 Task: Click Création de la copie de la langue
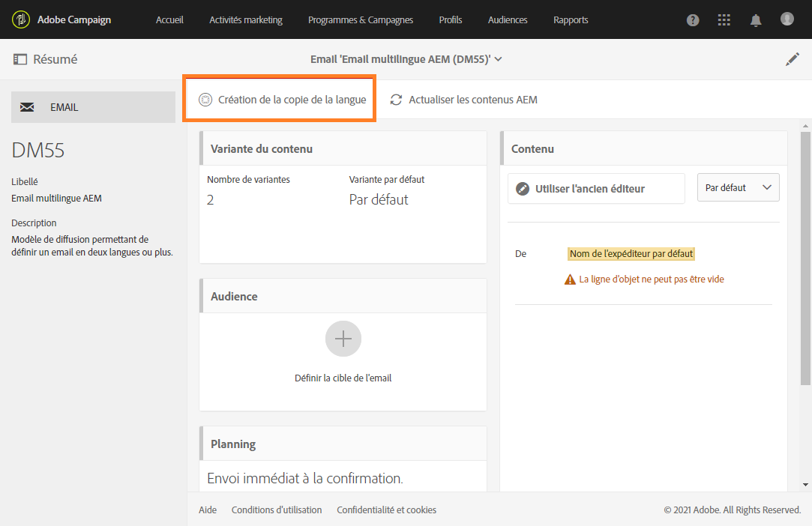(282, 100)
